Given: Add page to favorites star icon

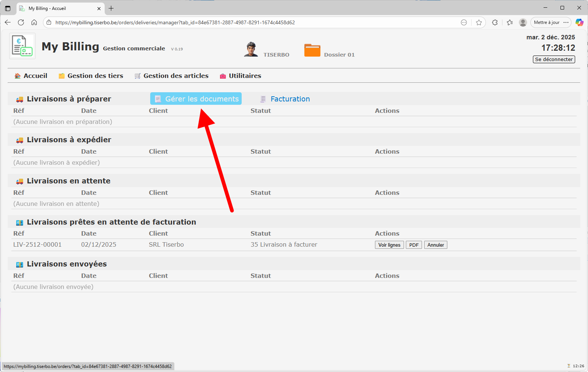Looking at the screenshot, I should click(x=479, y=22).
